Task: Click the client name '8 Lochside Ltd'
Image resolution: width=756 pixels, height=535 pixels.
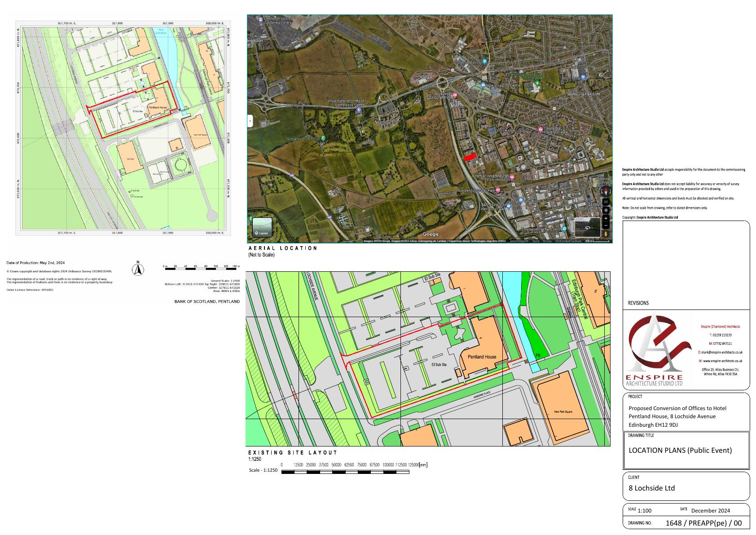Action: [651, 488]
